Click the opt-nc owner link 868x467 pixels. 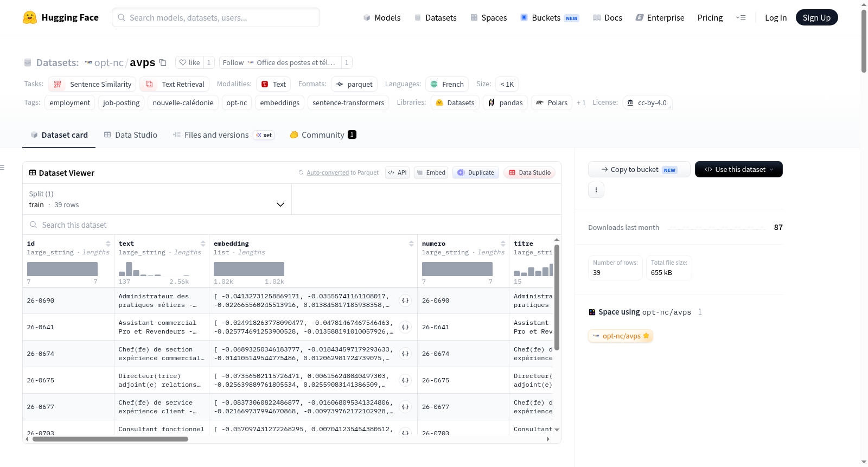[109, 62]
